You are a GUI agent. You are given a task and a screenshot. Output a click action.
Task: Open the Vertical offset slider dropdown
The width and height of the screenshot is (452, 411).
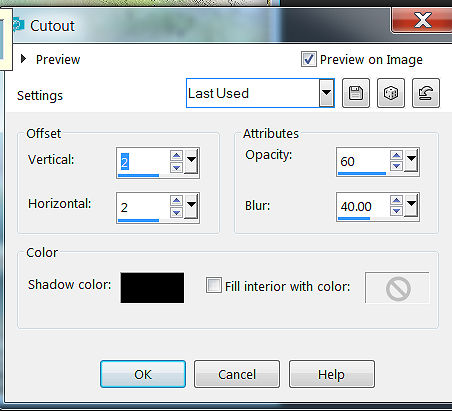coord(191,161)
